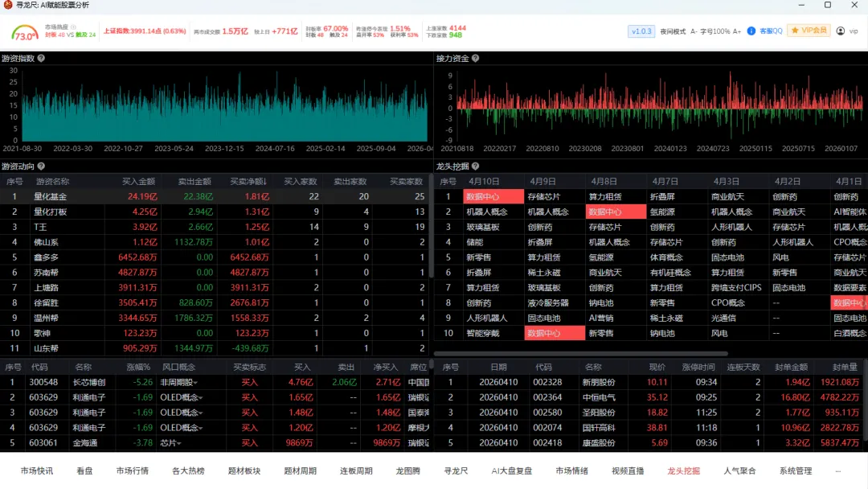Open the 龙图腾 tab

click(408, 471)
